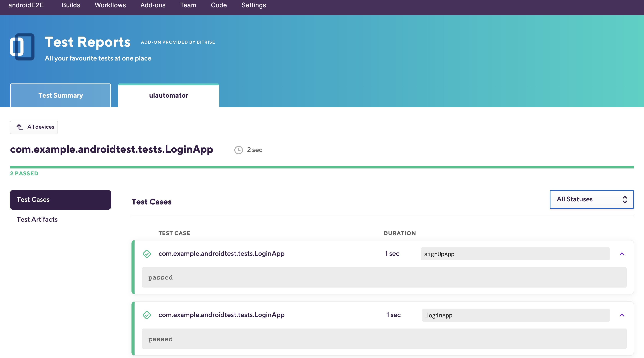Click the androidE2E app name
Screen dimensions: 644x358
point(26,5)
